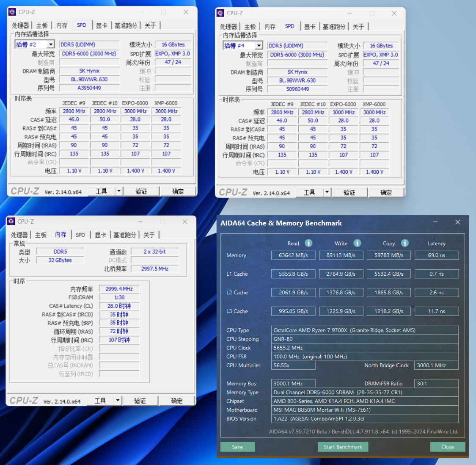Screen dimensions: 476x465
Task: Switch to the 处理器 tab in the Slot #2 window
Action: click(20, 25)
